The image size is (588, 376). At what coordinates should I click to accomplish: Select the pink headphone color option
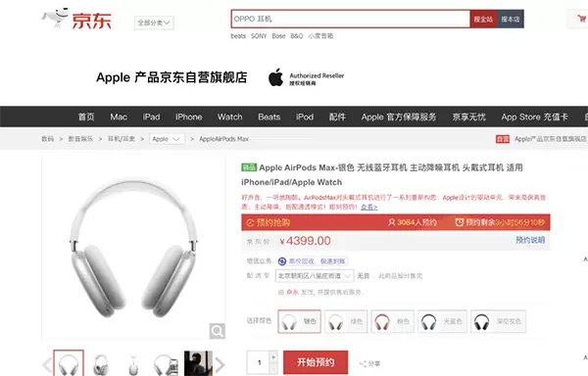392,321
